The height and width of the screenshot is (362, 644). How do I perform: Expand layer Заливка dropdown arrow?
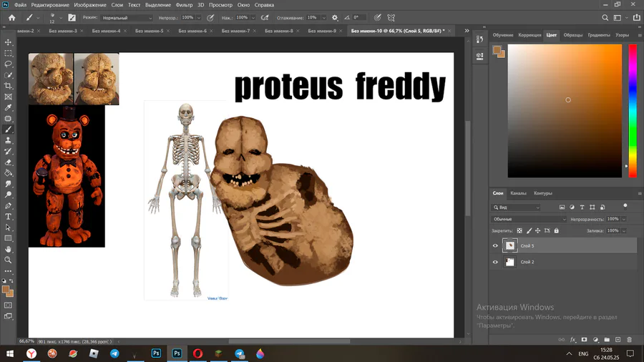(624, 230)
